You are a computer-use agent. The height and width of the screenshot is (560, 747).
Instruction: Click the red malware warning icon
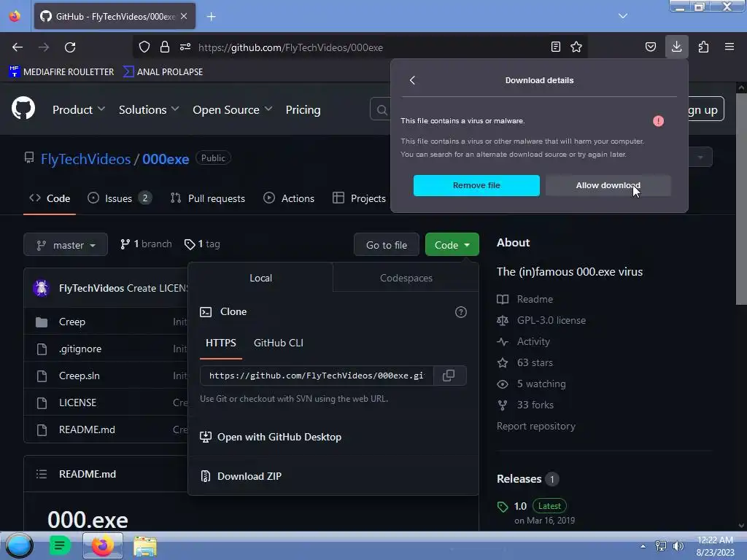coord(659,121)
